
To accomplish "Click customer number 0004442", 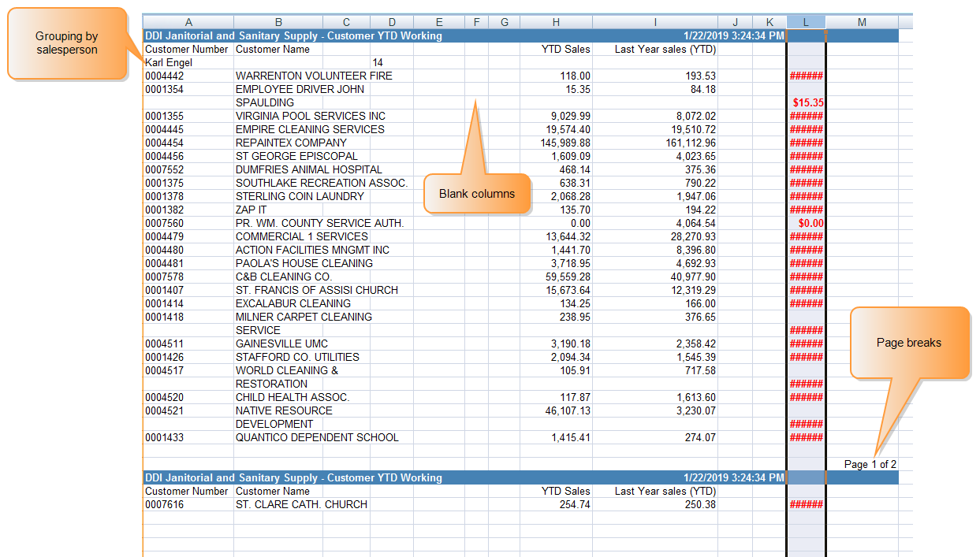I will pyautogui.click(x=163, y=76).
